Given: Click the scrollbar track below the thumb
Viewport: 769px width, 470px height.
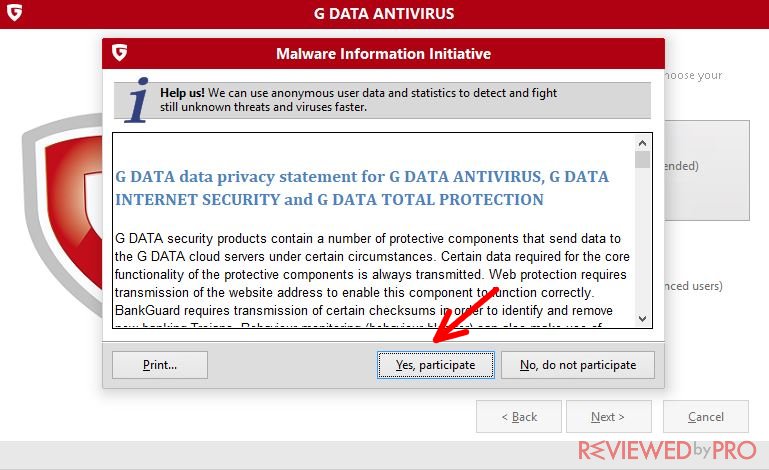Looking at the screenshot, I should click(642, 240).
